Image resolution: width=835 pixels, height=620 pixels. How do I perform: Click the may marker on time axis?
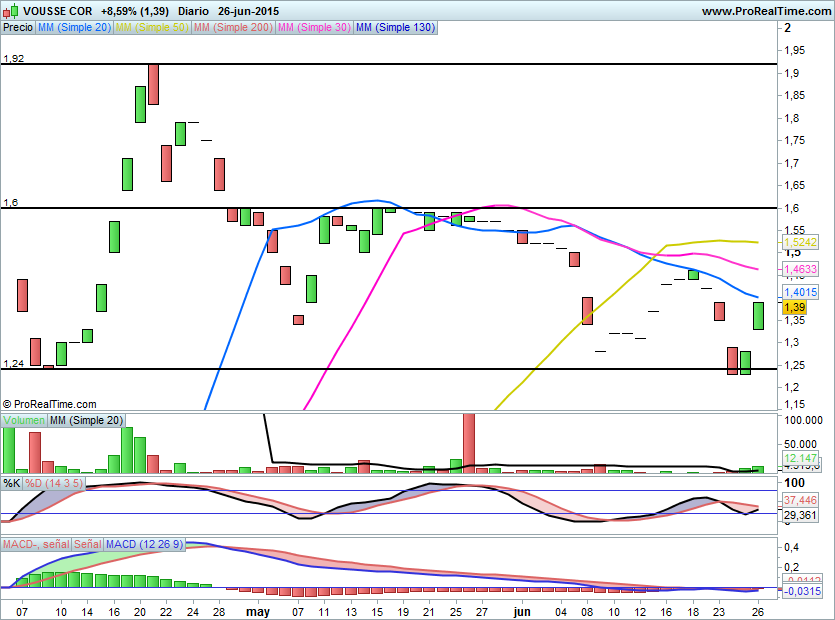coord(258,612)
